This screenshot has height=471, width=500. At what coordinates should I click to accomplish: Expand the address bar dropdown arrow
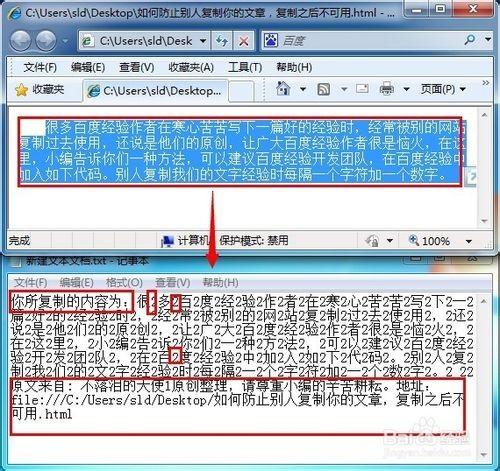203,41
